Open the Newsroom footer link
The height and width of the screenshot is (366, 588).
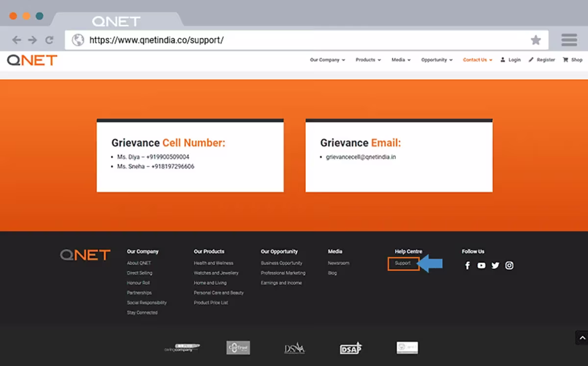[339, 263]
